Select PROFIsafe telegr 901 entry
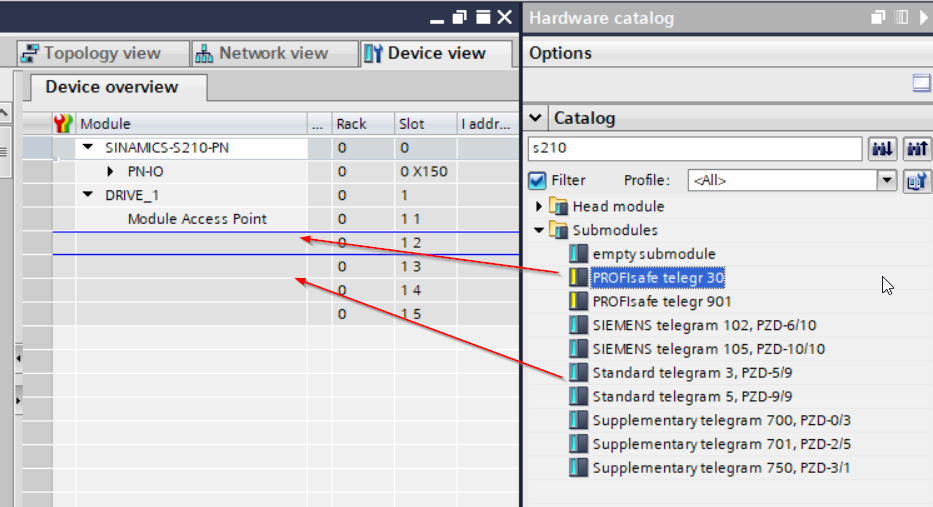Image resolution: width=933 pixels, height=507 pixels. (x=662, y=302)
